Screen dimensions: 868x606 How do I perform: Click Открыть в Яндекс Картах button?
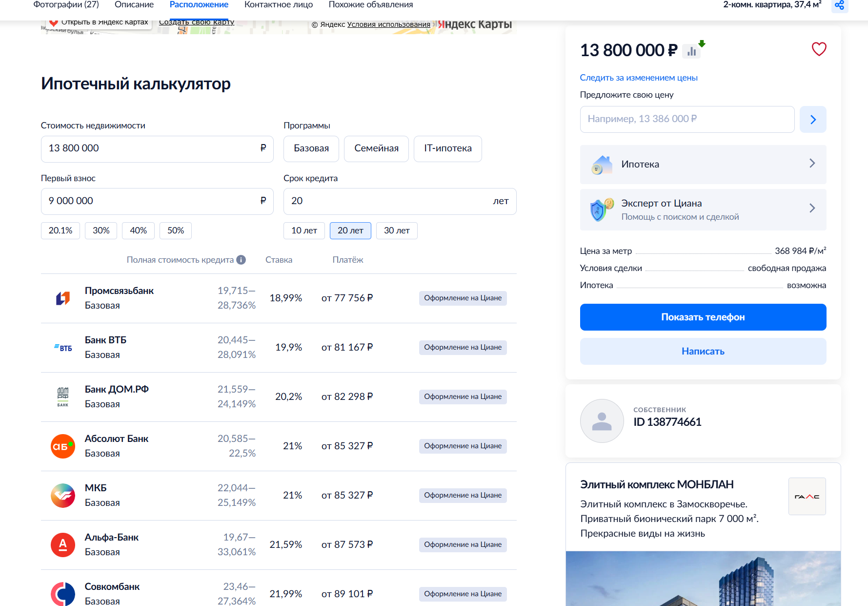(100, 22)
